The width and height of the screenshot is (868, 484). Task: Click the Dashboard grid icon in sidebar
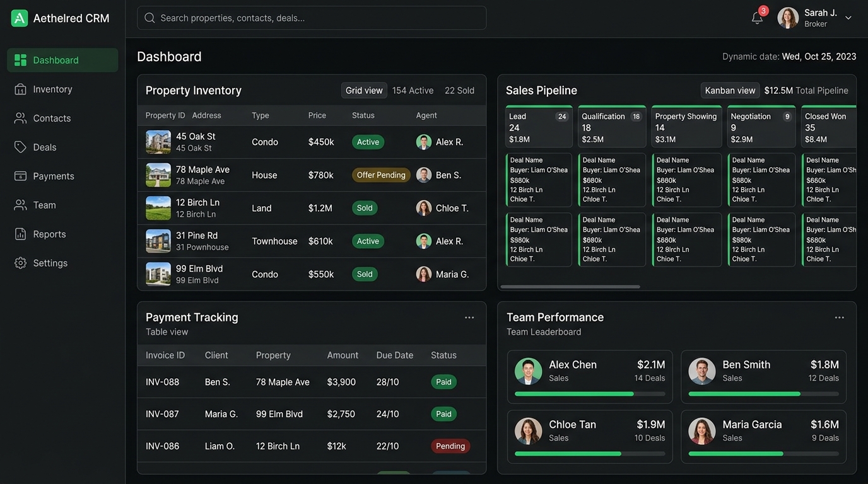click(20, 60)
